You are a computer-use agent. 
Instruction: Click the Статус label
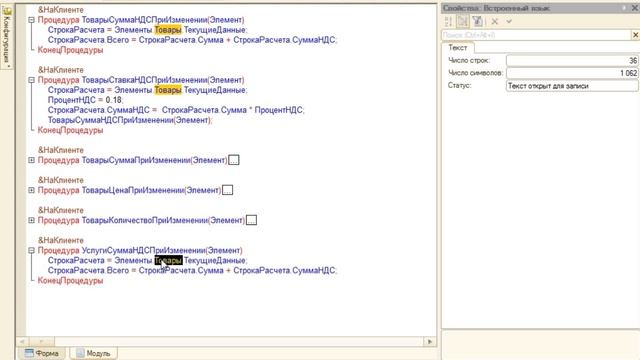[x=460, y=86]
